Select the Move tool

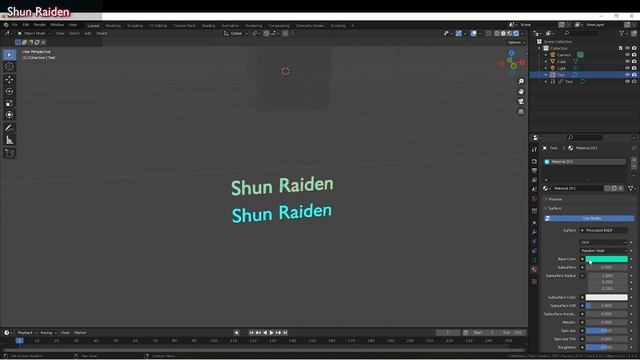click(9, 80)
